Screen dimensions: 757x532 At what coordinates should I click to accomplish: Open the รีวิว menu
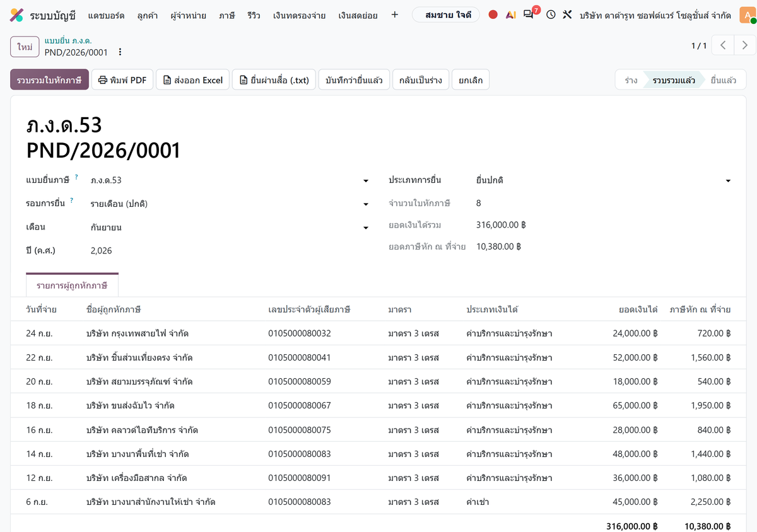coord(254,14)
